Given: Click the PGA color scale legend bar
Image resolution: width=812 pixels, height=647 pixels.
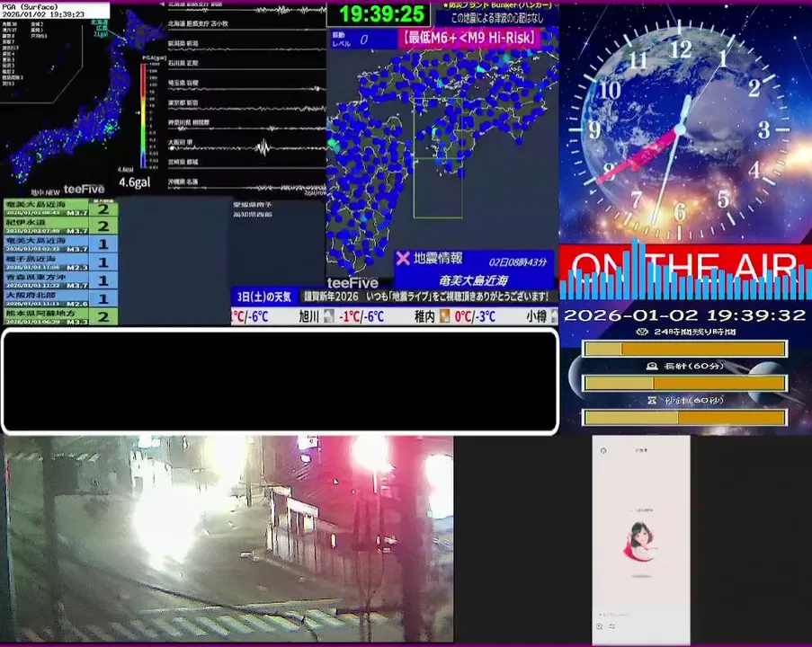Looking at the screenshot, I should 144,115.
